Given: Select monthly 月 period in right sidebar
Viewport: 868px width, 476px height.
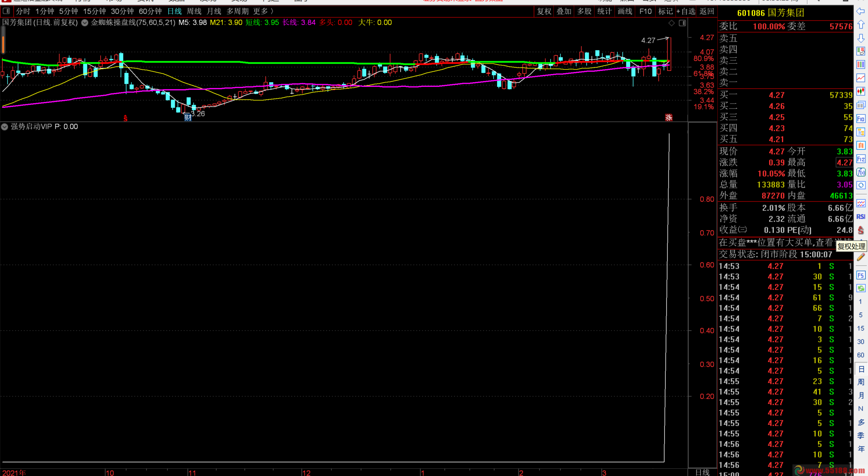Looking at the screenshot, I should [x=861, y=395].
